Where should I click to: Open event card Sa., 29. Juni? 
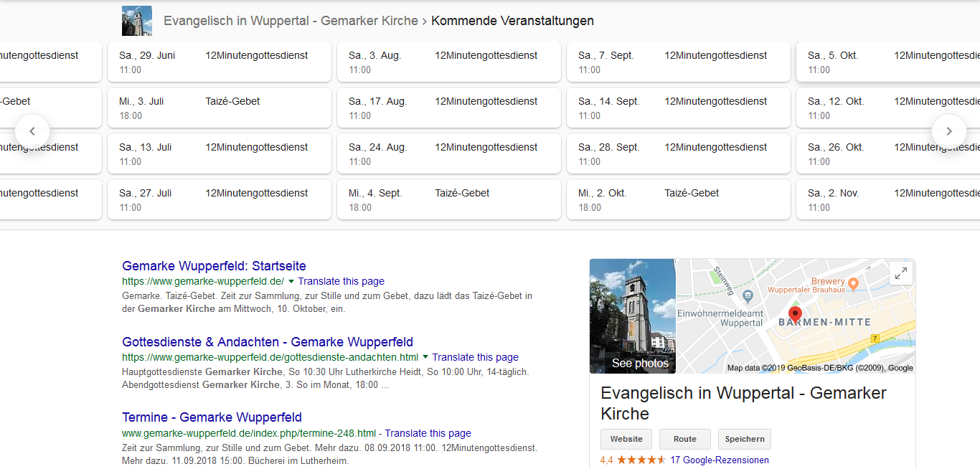pyautogui.click(x=220, y=62)
